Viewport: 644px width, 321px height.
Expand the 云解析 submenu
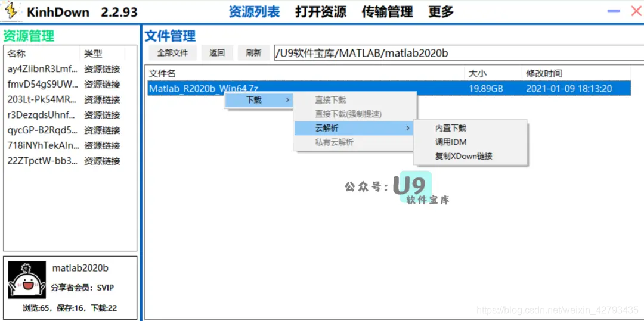tap(354, 128)
